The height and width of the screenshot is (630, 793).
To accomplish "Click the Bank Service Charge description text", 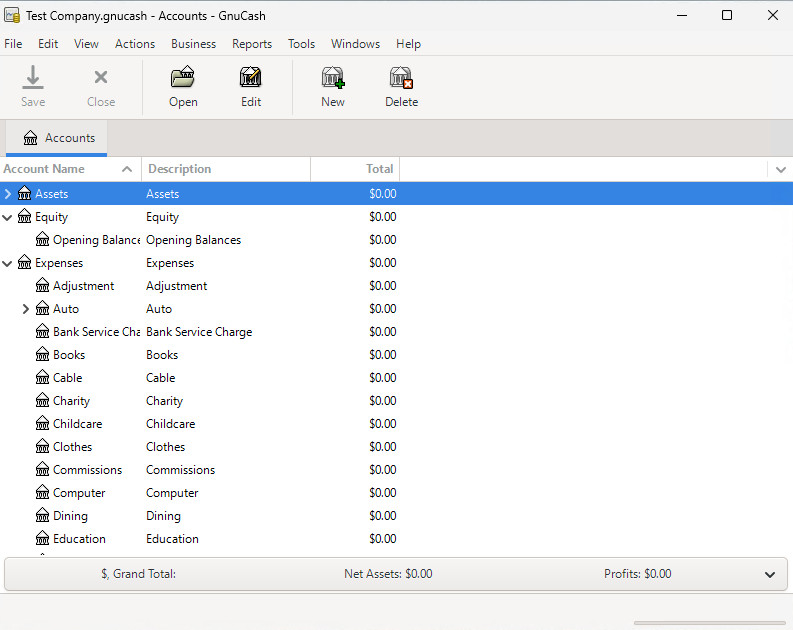I will point(199,332).
